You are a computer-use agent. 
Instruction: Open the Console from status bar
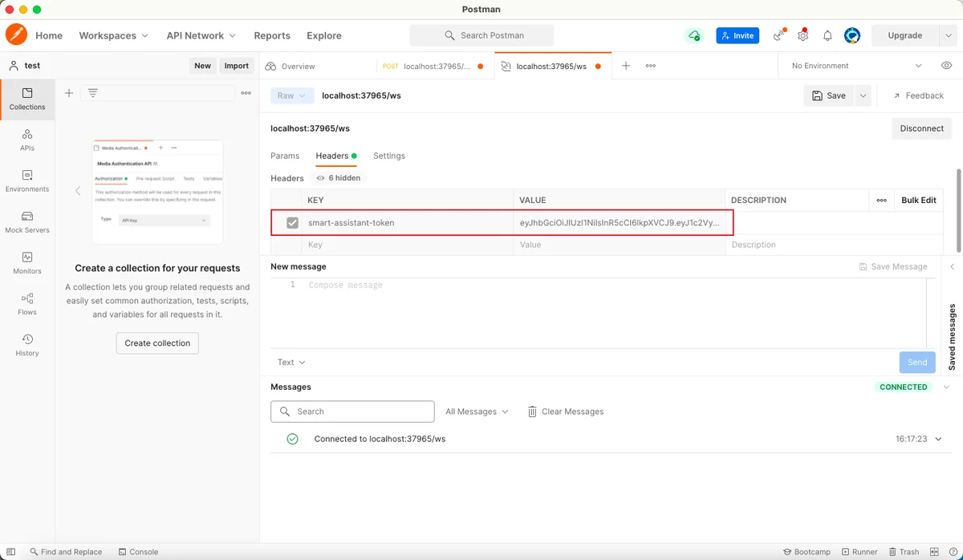click(138, 552)
